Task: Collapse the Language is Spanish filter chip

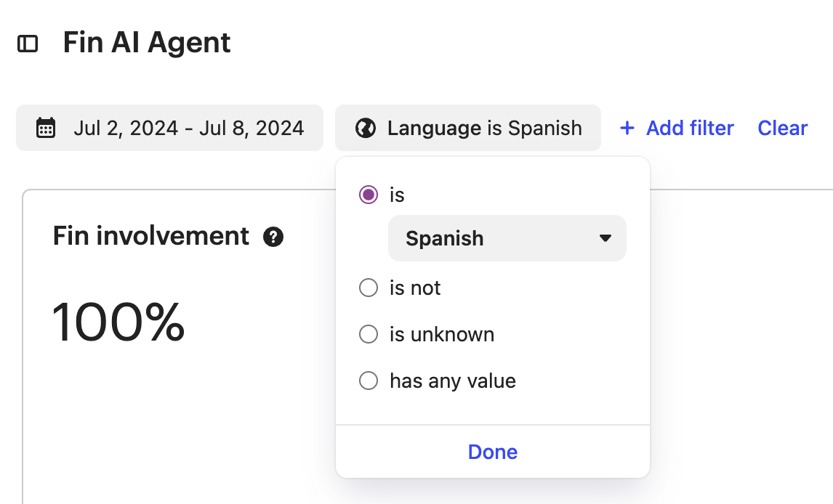Action: tap(468, 128)
